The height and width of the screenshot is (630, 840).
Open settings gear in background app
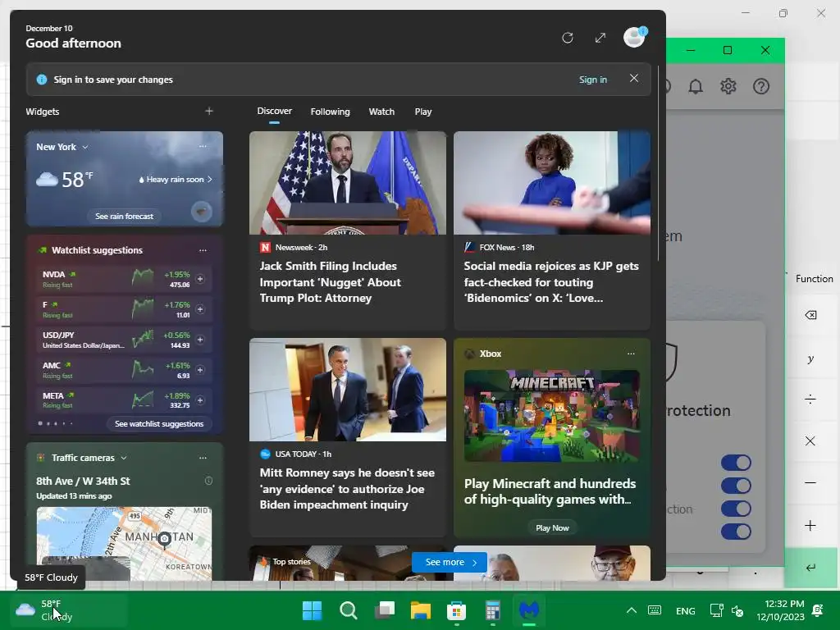tap(728, 86)
